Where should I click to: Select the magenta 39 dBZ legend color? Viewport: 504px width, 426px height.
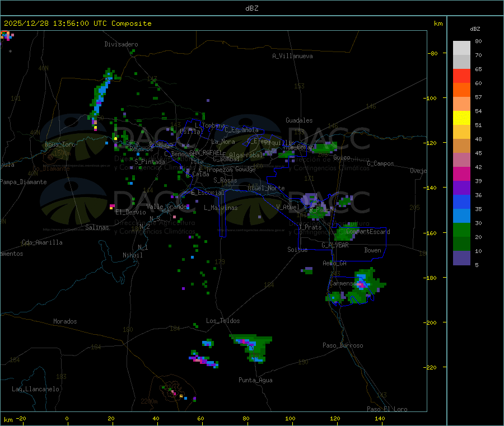pos(461,174)
